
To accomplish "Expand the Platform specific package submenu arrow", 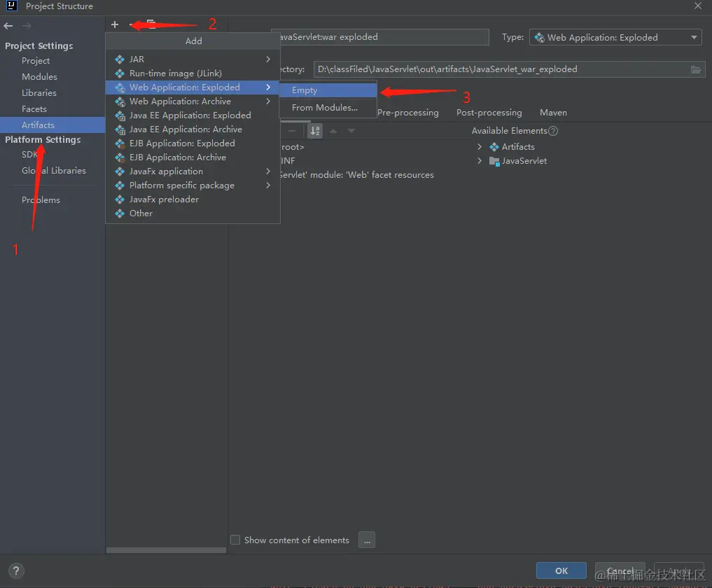I will point(268,185).
